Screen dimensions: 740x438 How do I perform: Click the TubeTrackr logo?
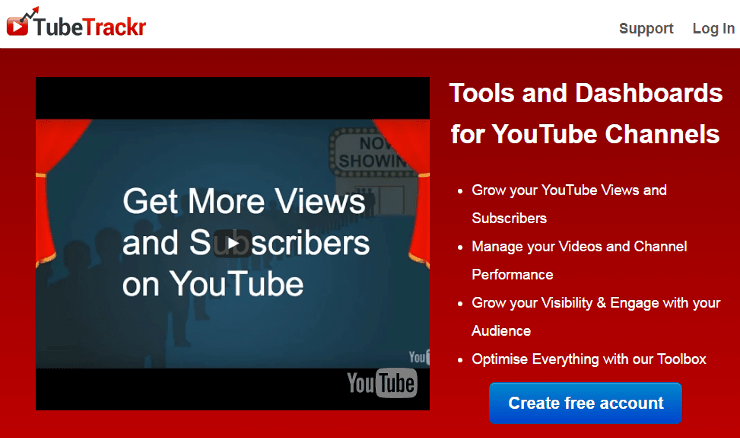(76, 23)
